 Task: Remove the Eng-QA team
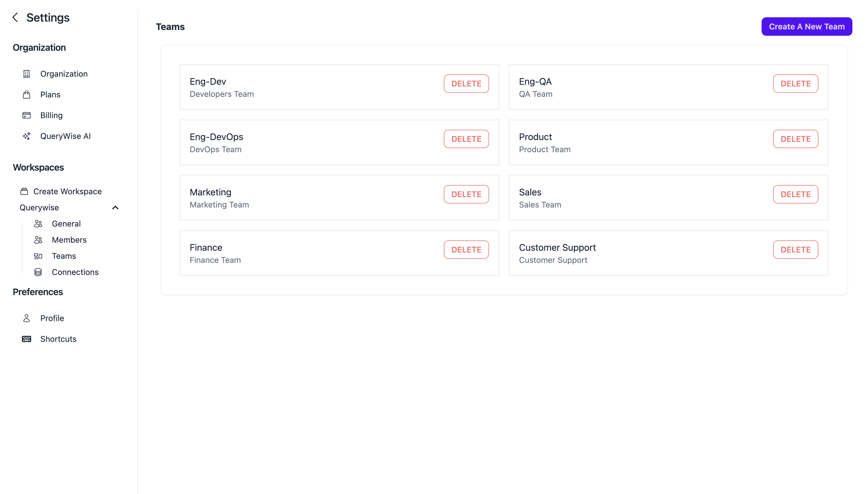pyautogui.click(x=795, y=84)
